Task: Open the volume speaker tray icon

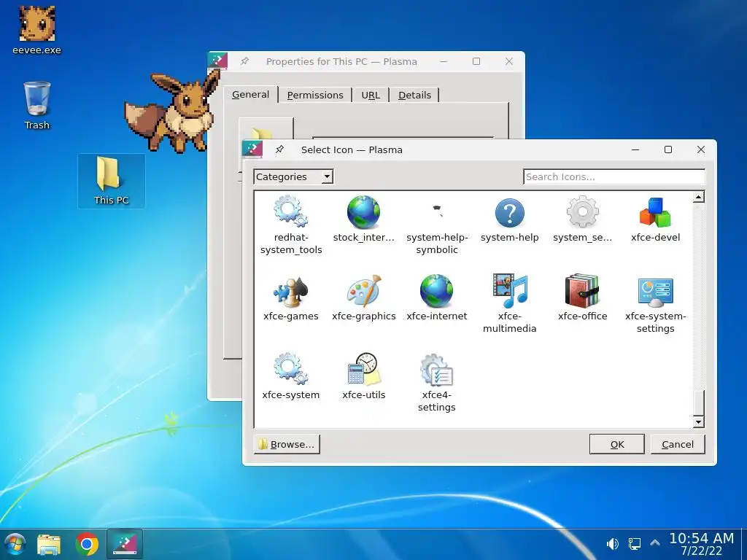Action: 613,544
